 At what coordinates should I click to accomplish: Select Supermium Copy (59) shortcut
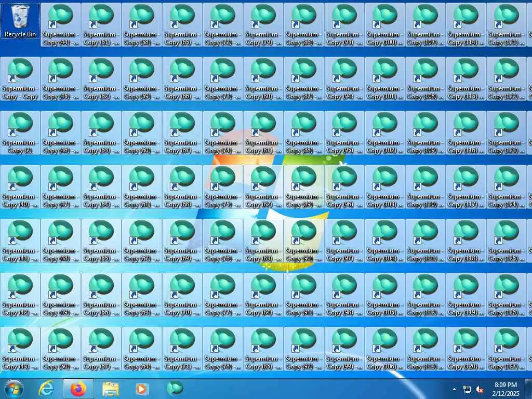[x=142, y=79]
